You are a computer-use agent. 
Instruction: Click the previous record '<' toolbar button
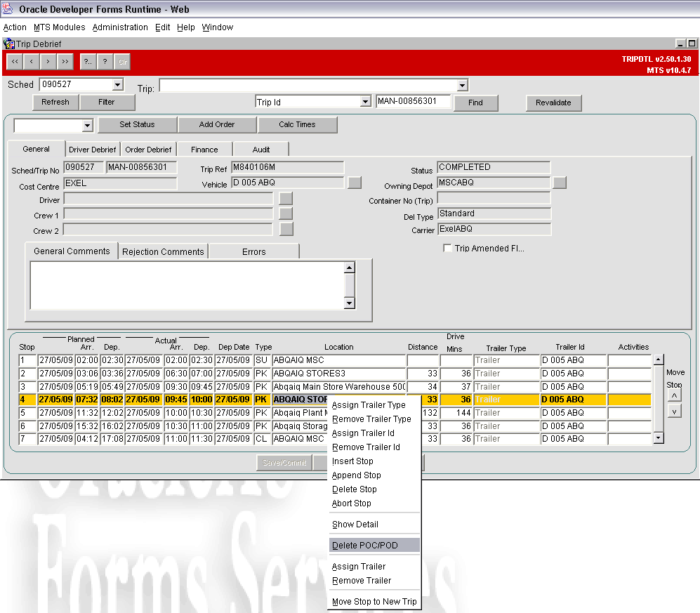(32, 62)
